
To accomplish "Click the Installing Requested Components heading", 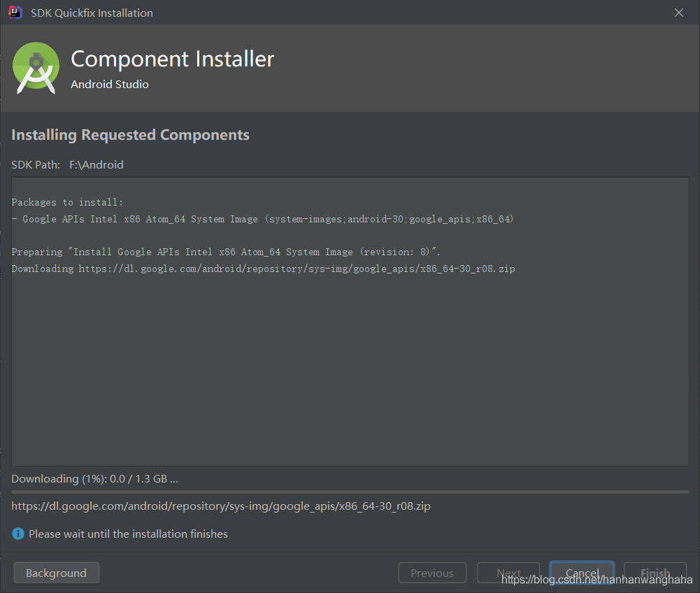I will click(x=130, y=134).
